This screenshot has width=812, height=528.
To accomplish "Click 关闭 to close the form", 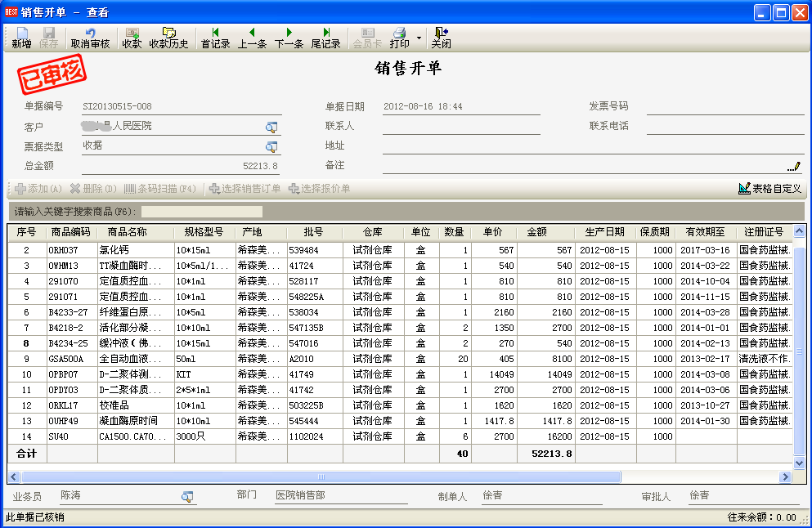I will click(x=441, y=38).
